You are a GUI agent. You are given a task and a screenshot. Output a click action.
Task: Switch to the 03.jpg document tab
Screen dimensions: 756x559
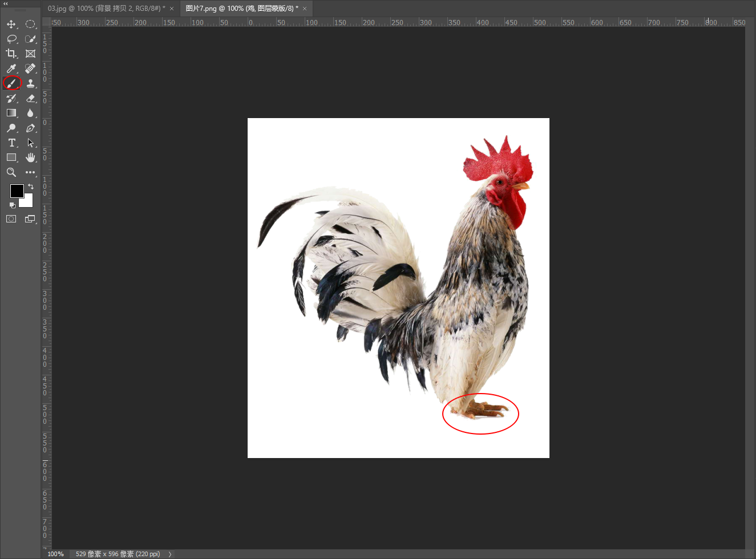click(x=106, y=9)
